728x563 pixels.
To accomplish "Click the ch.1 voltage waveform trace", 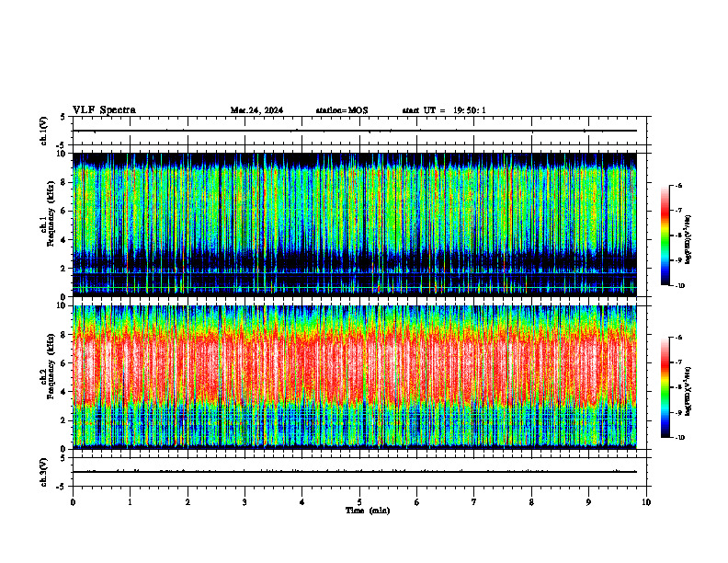I will coord(355,131).
